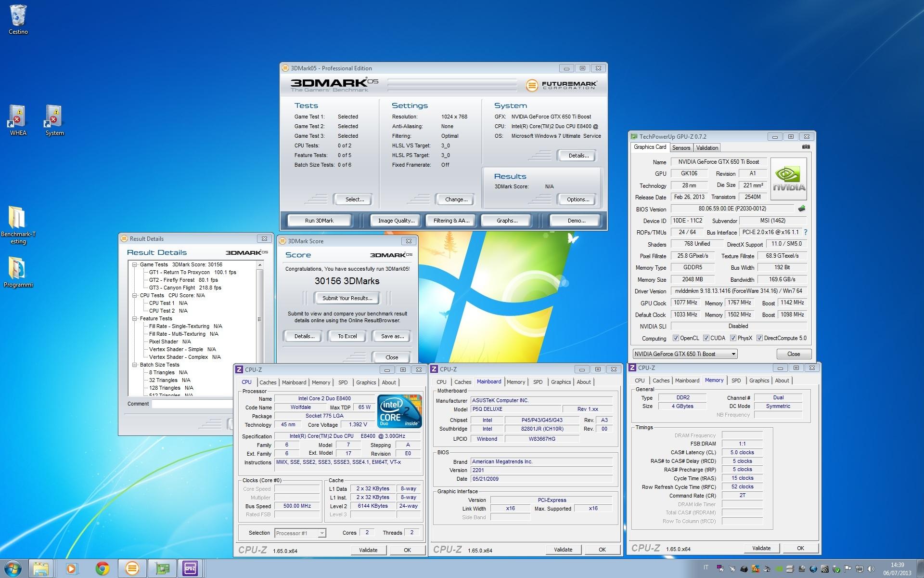Screen dimensions: 924x578
Task: Click the Image Quality button
Action: (396, 221)
